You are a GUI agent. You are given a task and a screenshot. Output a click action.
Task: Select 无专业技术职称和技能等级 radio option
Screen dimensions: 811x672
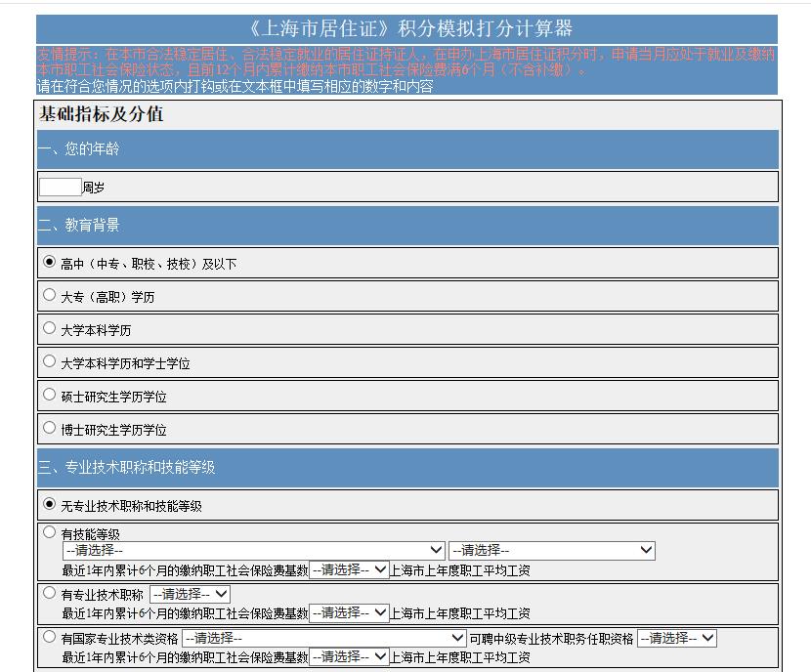click(x=49, y=503)
